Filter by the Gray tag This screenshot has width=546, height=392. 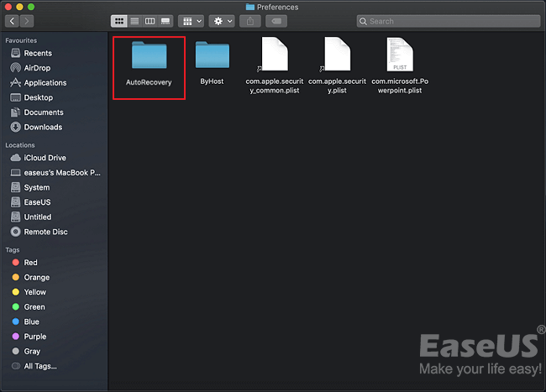[x=26, y=352]
